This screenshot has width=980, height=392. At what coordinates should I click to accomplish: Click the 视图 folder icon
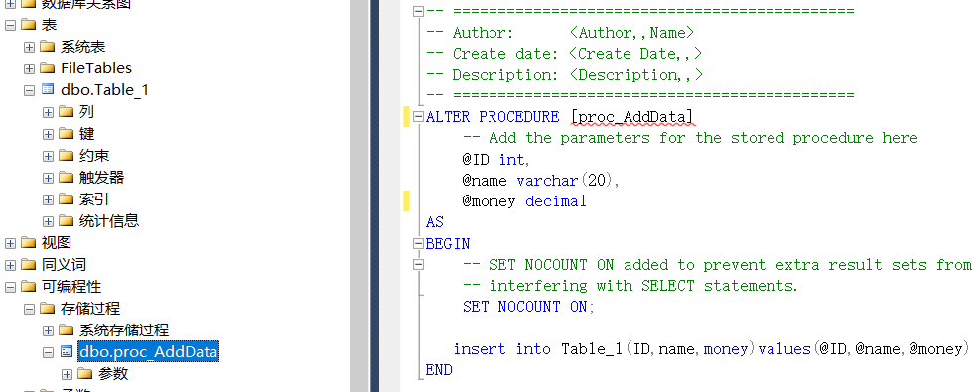28,242
